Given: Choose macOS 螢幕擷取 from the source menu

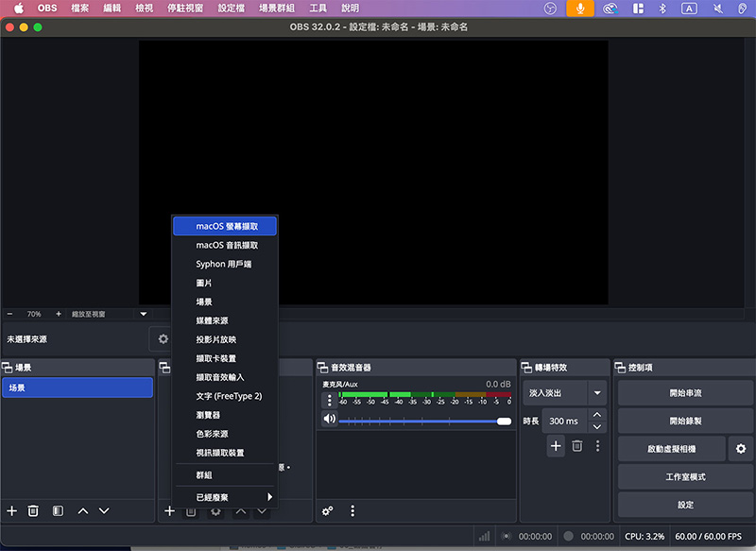Looking at the screenshot, I should point(225,226).
